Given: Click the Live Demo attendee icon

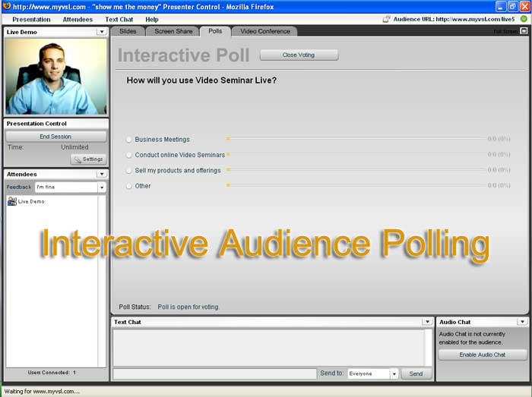Looking at the screenshot, I should 12,201.
